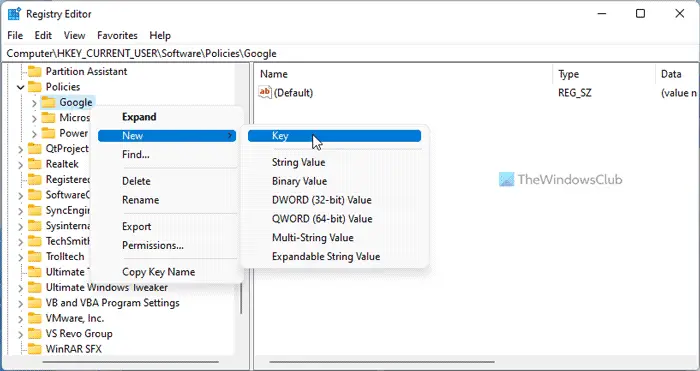
Task: Click the WinRAR SFX folder icon
Action: click(x=34, y=349)
